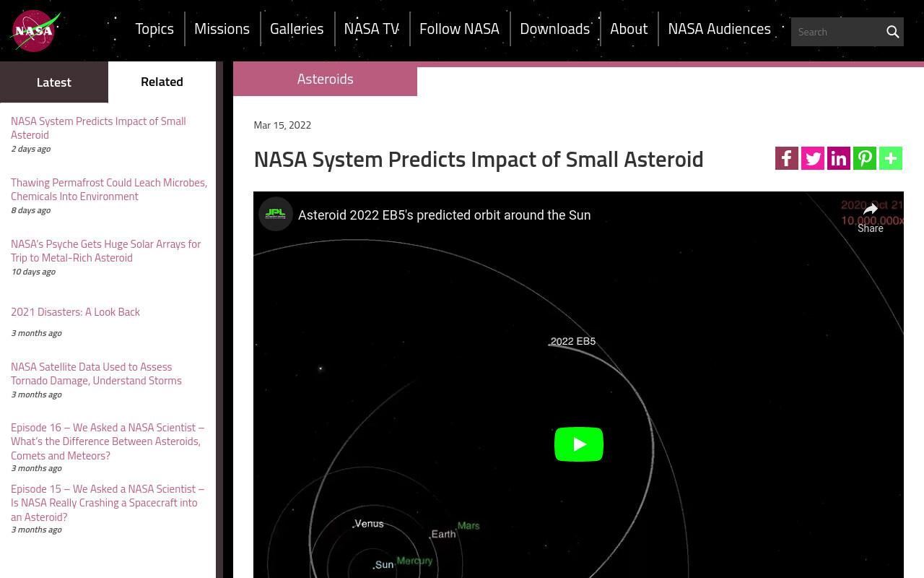
Task: Open Psyche Gets Huge Solar Arrays article
Action: 106,251
